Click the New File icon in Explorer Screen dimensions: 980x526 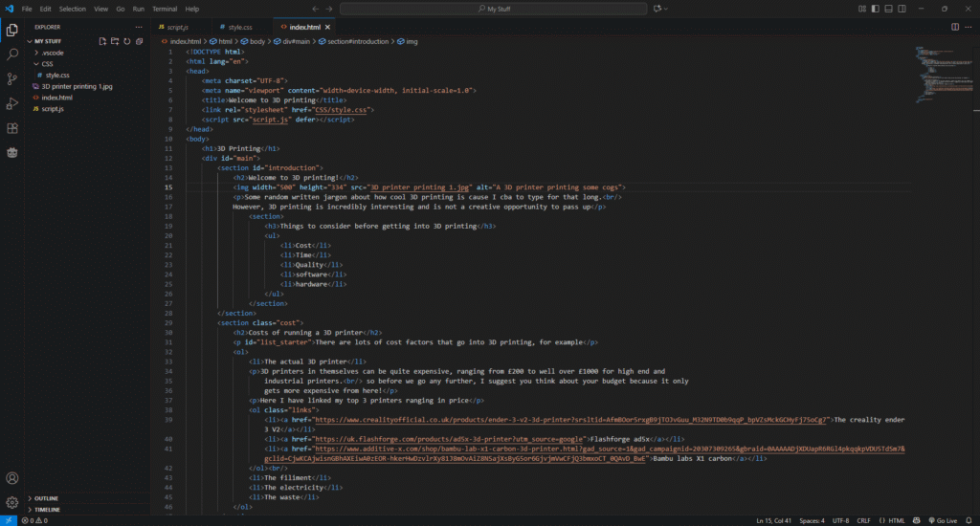(101, 41)
